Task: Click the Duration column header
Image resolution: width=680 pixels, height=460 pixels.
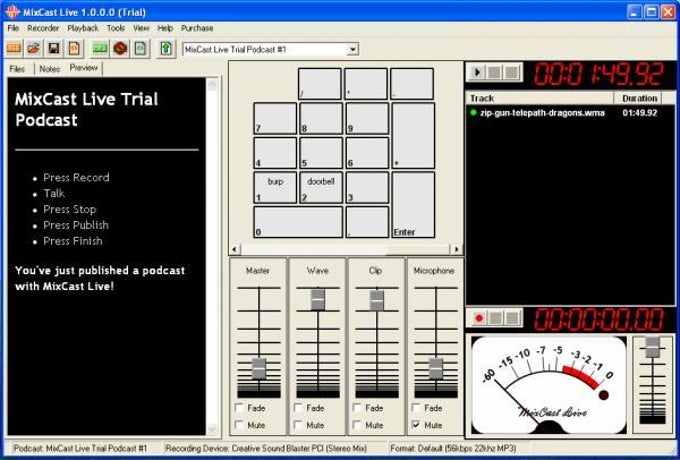Action: (639, 98)
